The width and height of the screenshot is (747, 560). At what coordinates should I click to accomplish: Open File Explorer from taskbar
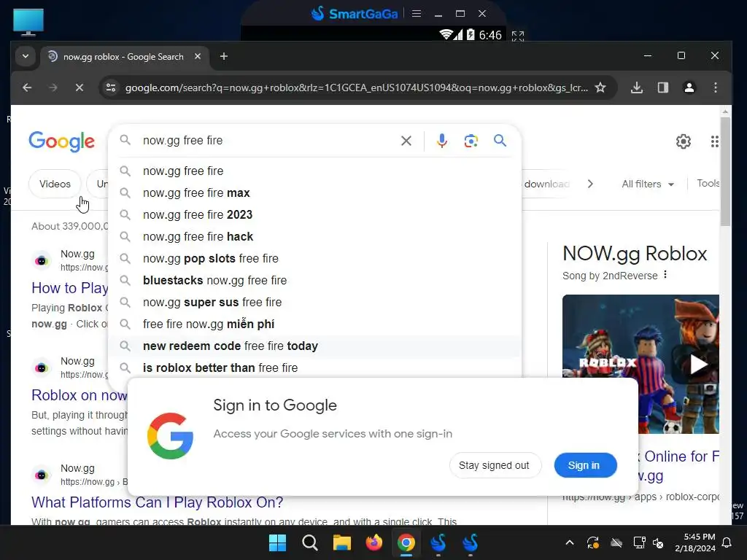pyautogui.click(x=341, y=542)
